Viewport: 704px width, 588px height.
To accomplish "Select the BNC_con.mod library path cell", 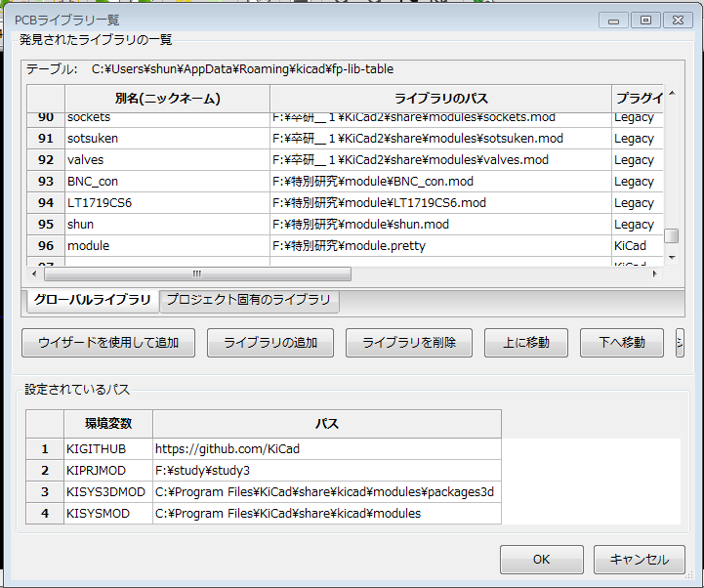I will [x=441, y=182].
